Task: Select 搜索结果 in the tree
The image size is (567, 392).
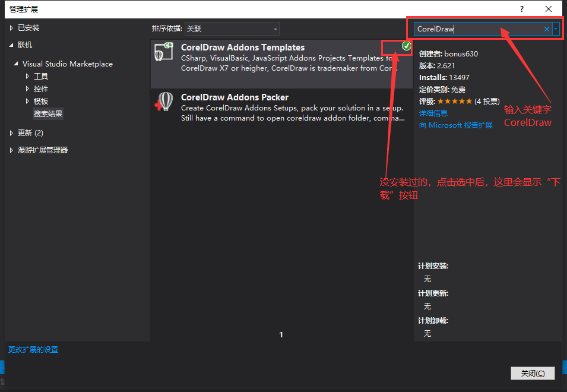Action: pos(48,113)
